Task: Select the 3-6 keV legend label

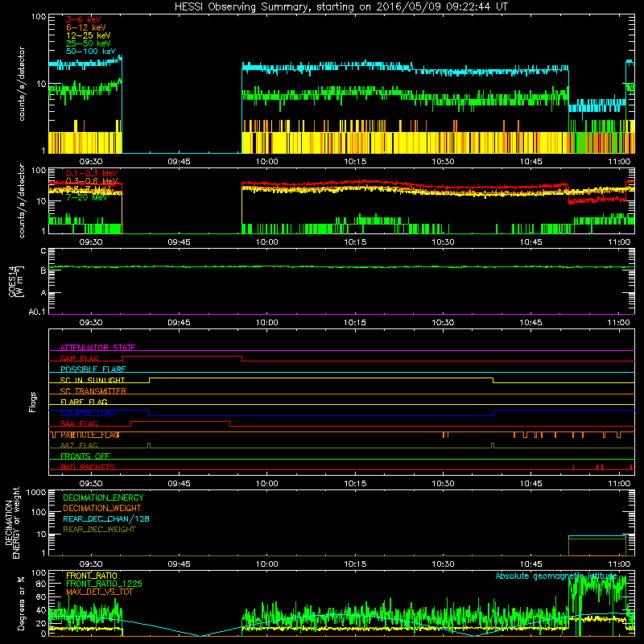Action: tap(83, 19)
